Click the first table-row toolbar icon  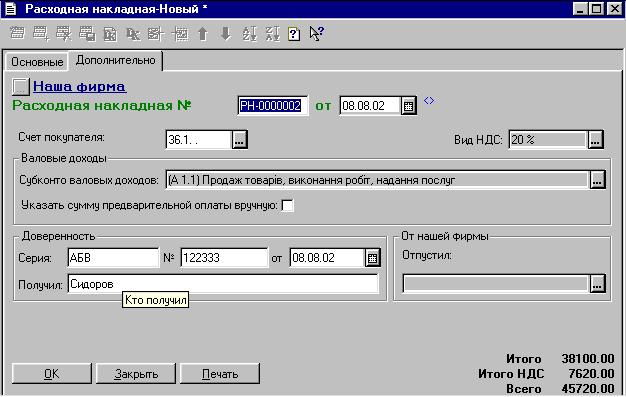click(17, 34)
